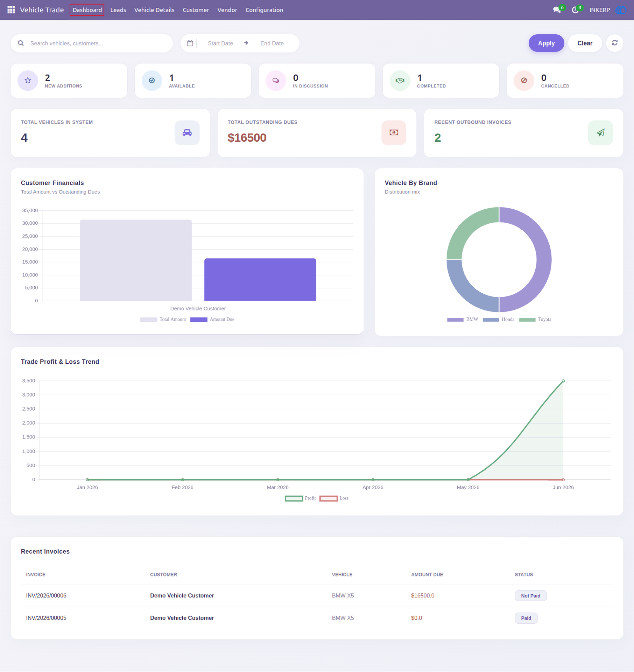The image size is (634, 672).
Task: Click the Cancelled ban icon
Action: point(524,80)
